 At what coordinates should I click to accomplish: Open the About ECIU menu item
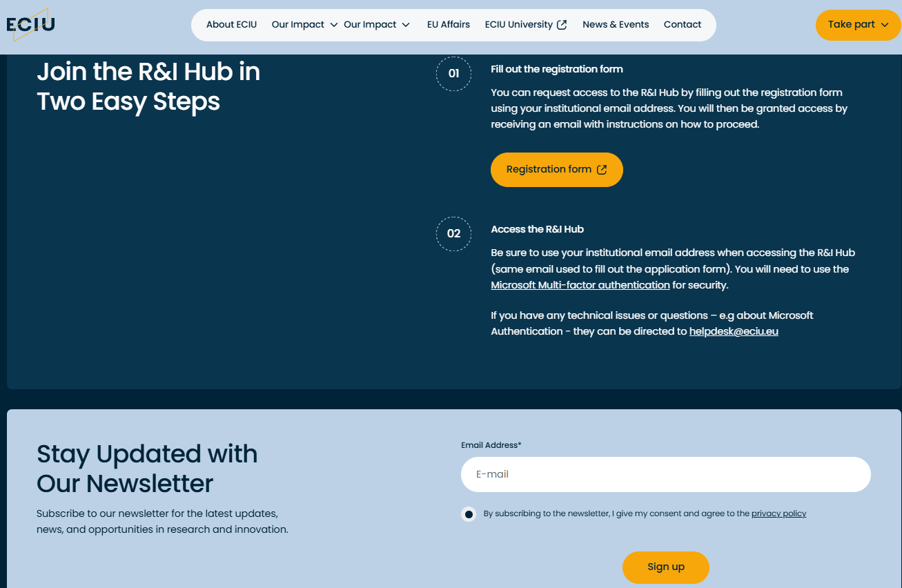click(x=231, y=25)
